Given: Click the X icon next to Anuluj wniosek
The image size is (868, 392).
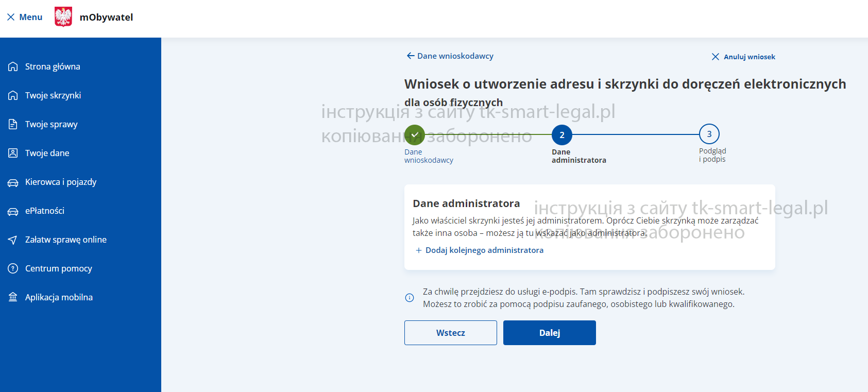Looking at the screenshot, I should click(x=716, y=57).
